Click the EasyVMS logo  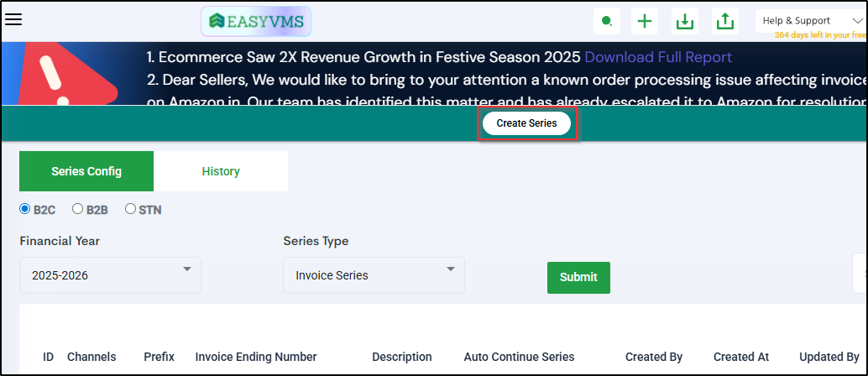(x=256, y=21)
